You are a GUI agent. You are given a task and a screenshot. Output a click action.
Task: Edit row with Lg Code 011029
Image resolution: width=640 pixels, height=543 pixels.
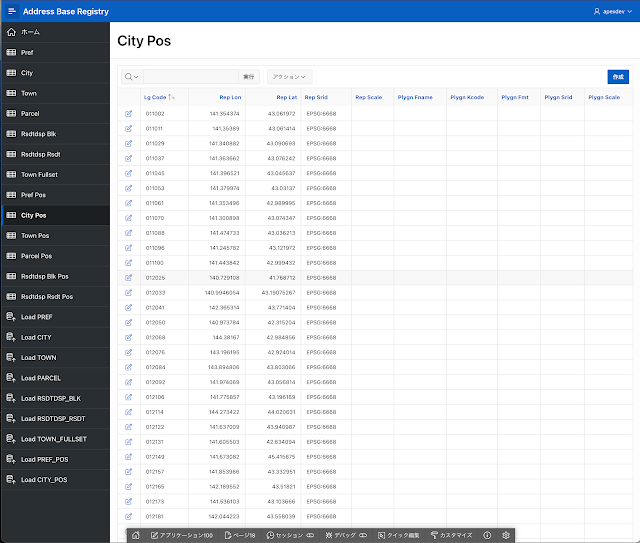click(x=129, y=143)
